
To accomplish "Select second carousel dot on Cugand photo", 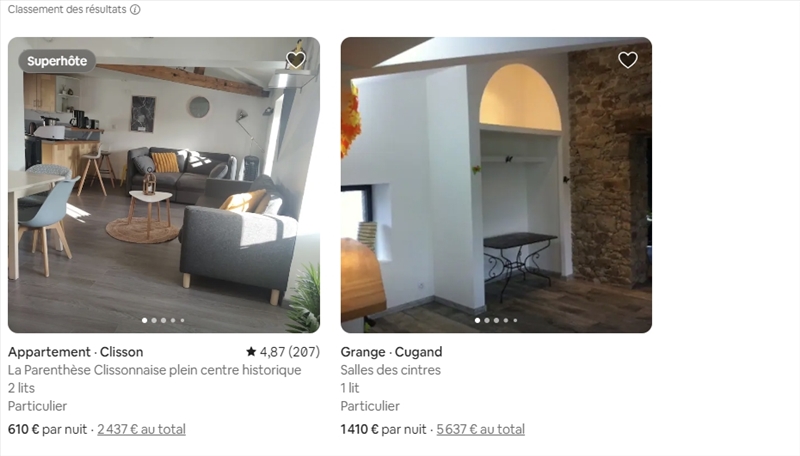I will coord(487,320).
